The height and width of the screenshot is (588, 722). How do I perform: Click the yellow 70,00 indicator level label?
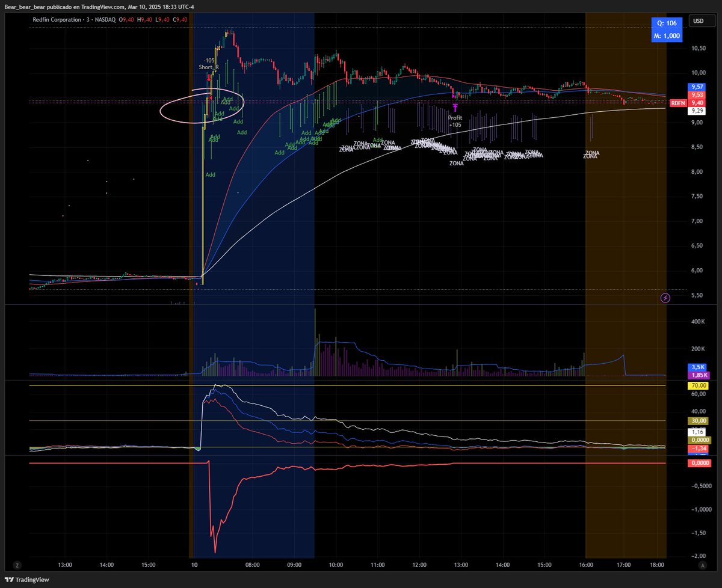pyautogui.click(x=698, y=385)
